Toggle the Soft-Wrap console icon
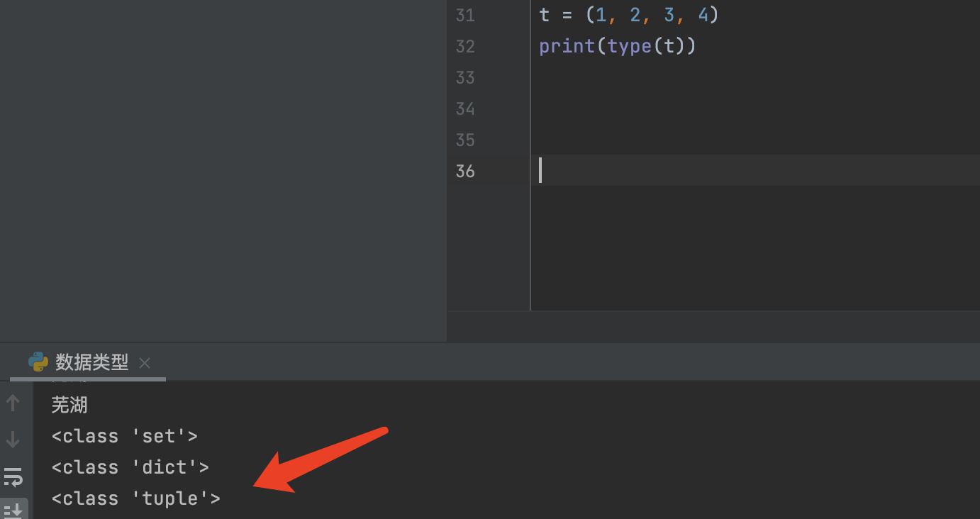This screenshot has height=519, width=980. (x=13, y=476)
